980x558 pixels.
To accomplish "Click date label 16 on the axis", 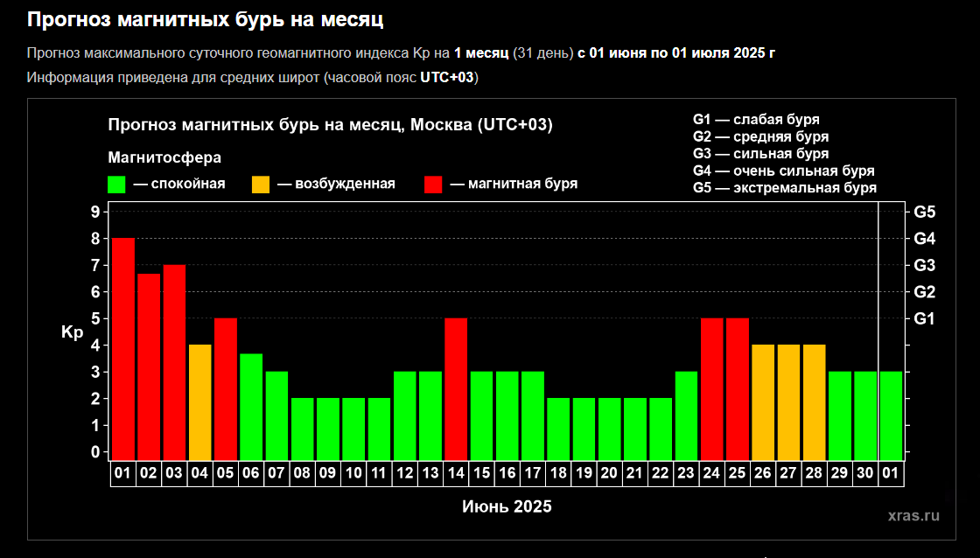I will coord(507,473).
